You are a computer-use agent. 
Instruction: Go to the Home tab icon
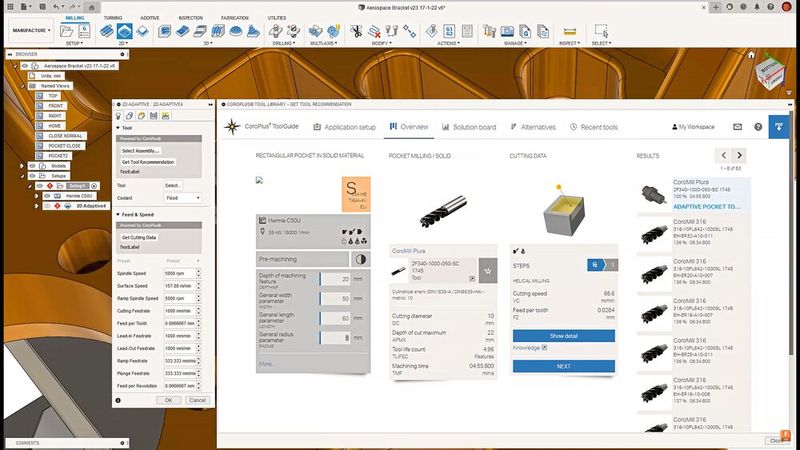pyautogui.click(x=91, y=7)
